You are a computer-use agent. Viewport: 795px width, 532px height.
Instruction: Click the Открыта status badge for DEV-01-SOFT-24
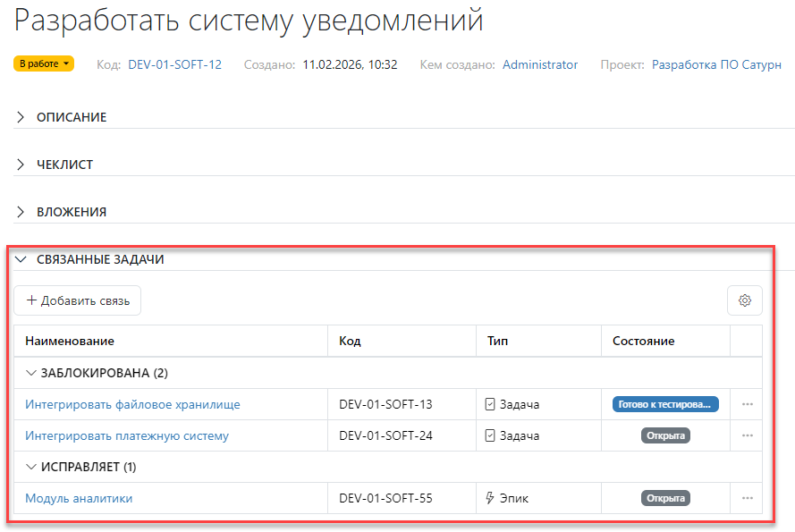pyautogui.click(x=666, y=435)
